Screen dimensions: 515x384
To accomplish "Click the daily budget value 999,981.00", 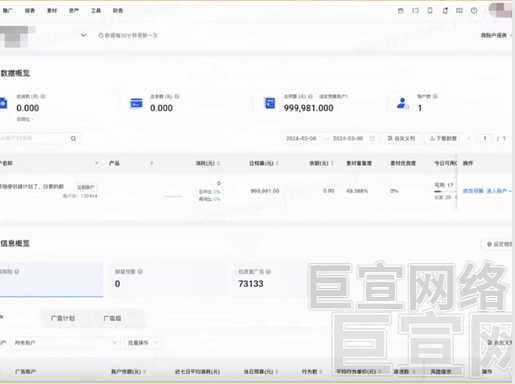I will click(x=265, y=191).
